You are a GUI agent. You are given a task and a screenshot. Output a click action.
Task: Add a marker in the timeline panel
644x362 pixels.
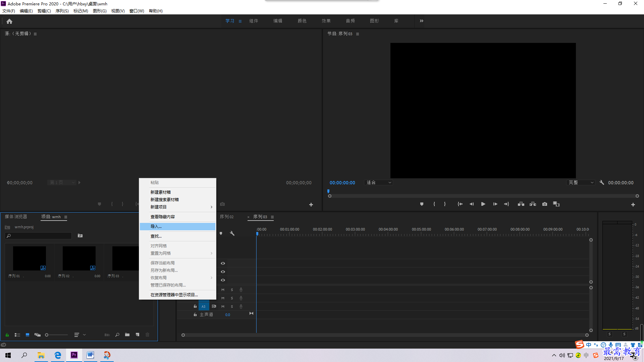221,233
